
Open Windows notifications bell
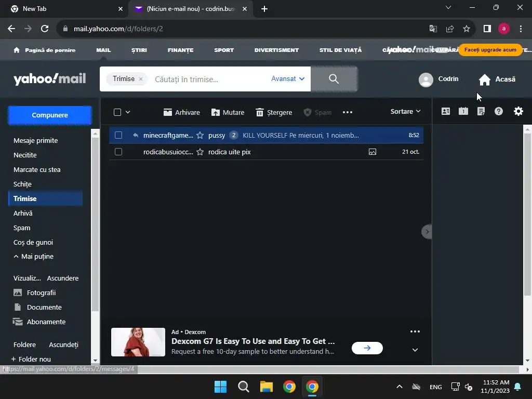(518, 387)
